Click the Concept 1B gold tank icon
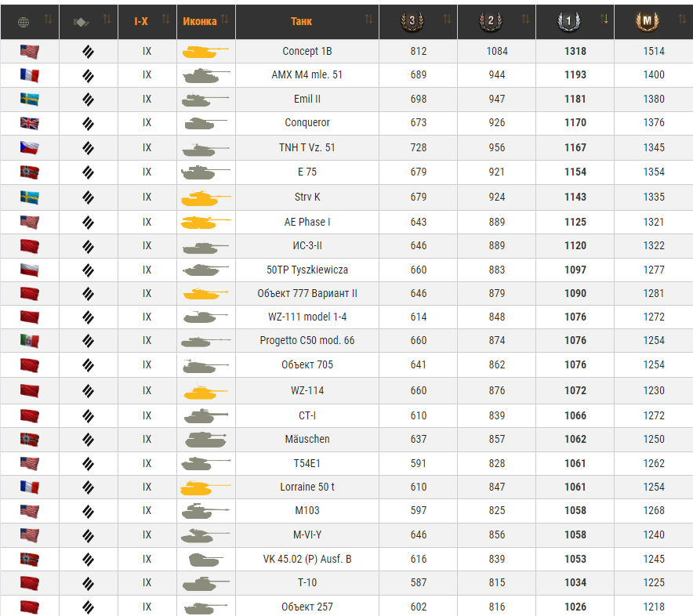Image resolution: width=693 pixels, height=616 pixels. tap(205, 52)
